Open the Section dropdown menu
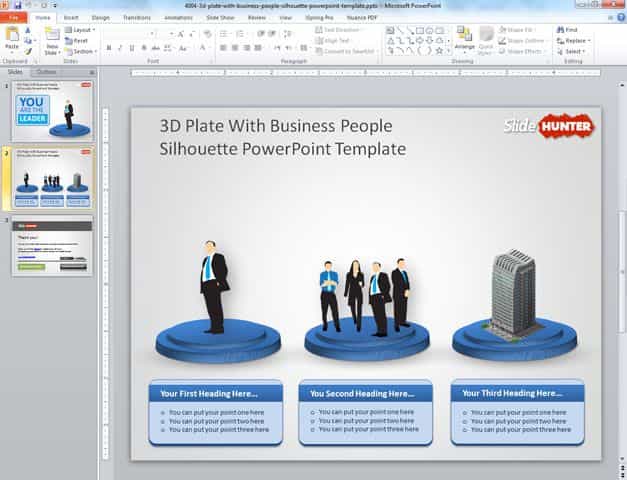 click(83, 51)
